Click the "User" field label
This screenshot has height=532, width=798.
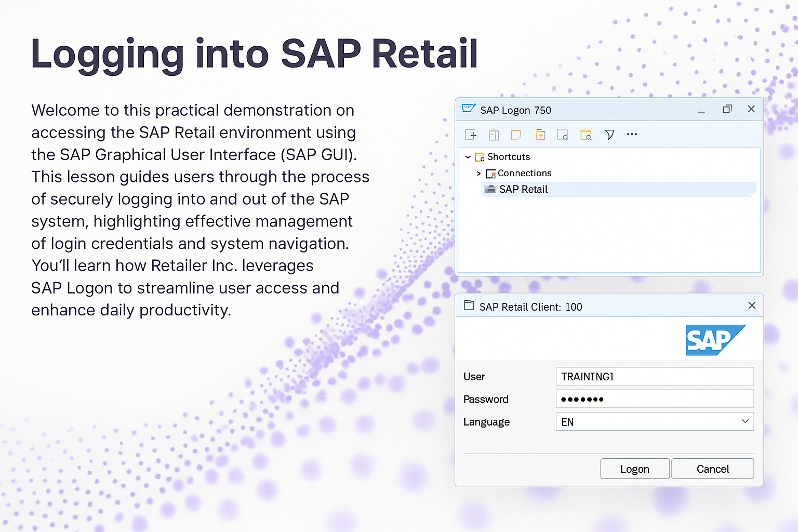474,377
